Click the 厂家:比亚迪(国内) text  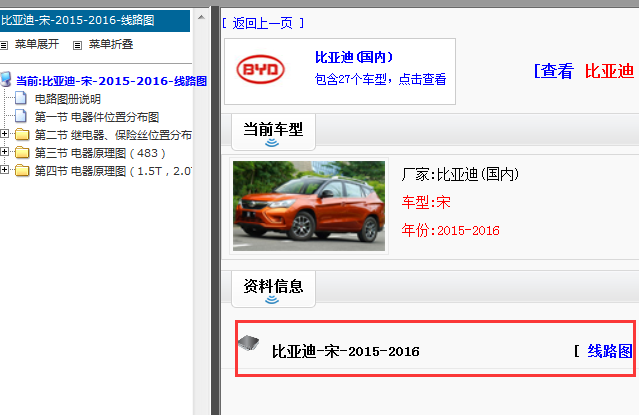click(x=460, y=174)
